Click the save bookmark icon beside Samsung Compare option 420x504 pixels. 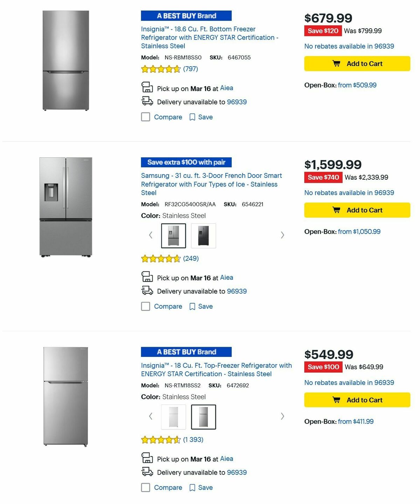point(192,306)
